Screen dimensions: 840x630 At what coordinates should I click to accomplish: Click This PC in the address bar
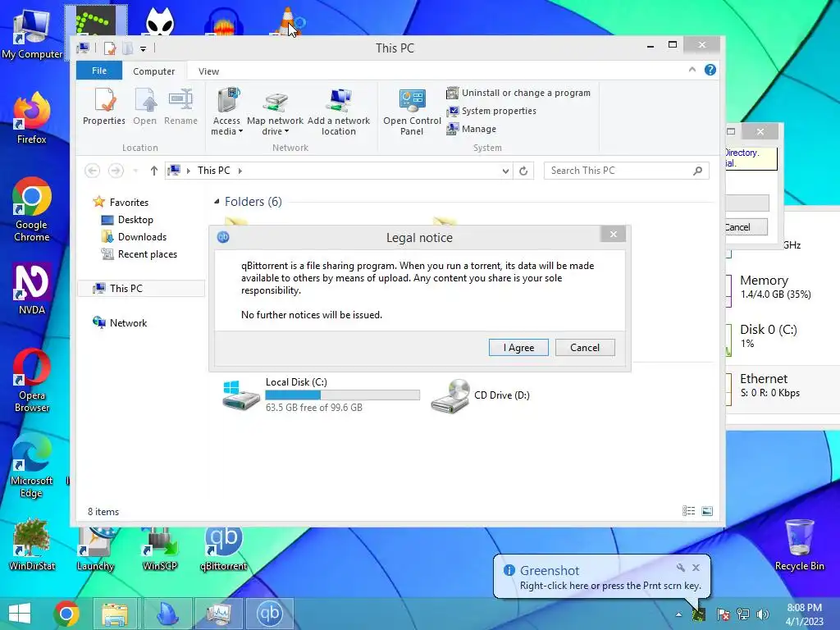[x=214, y=171]
